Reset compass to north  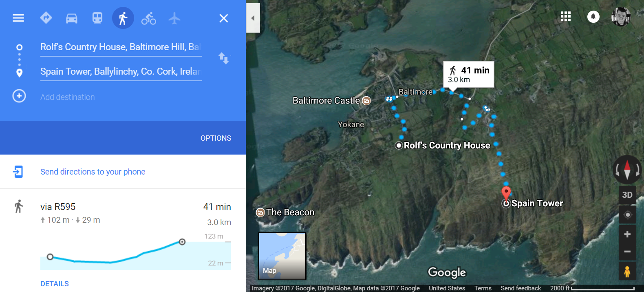click(x=627, y=170)
